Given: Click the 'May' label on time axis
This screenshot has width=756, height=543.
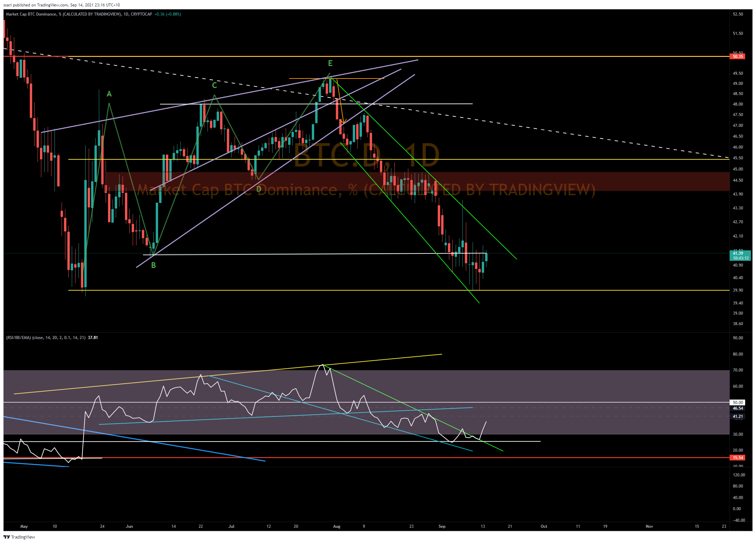Looking at the screenshot, I should click(24, 526).
